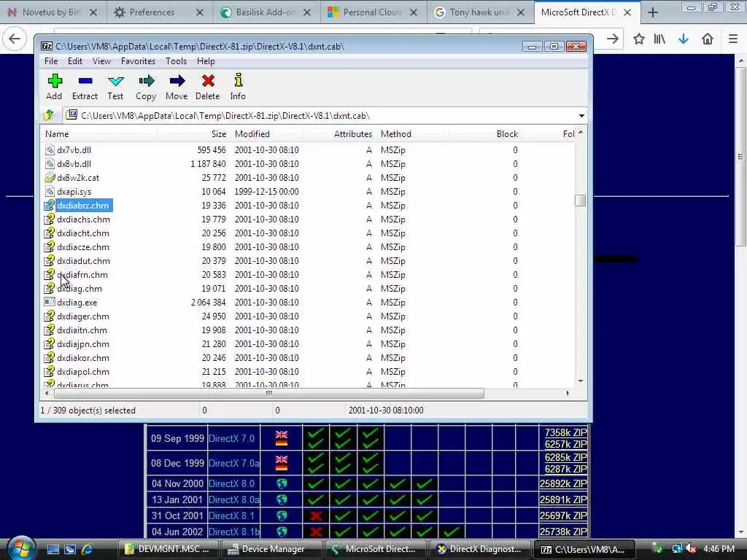The image size is (747, 560).
Task: Click the Add toolbar icon in 7-Zip
Action: pos(54,81)
